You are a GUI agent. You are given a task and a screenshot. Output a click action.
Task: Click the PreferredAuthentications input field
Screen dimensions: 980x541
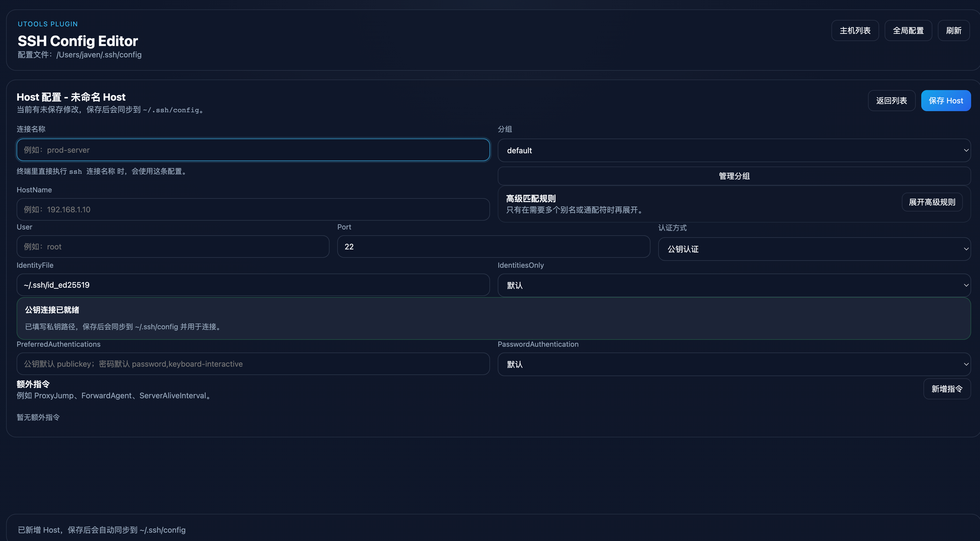coord(253,364)
